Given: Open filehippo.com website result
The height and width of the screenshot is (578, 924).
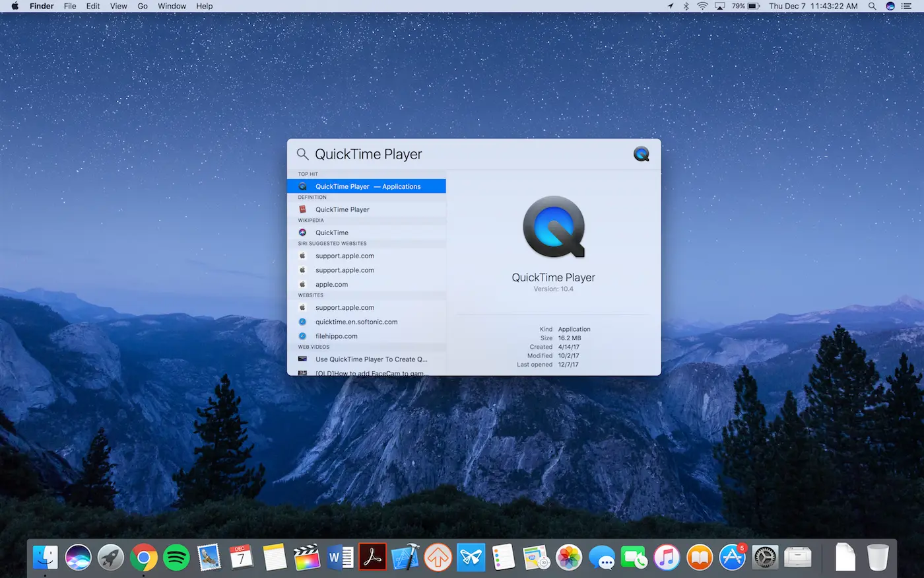Looking at the screenshot, I should click(x=366, y=336).
